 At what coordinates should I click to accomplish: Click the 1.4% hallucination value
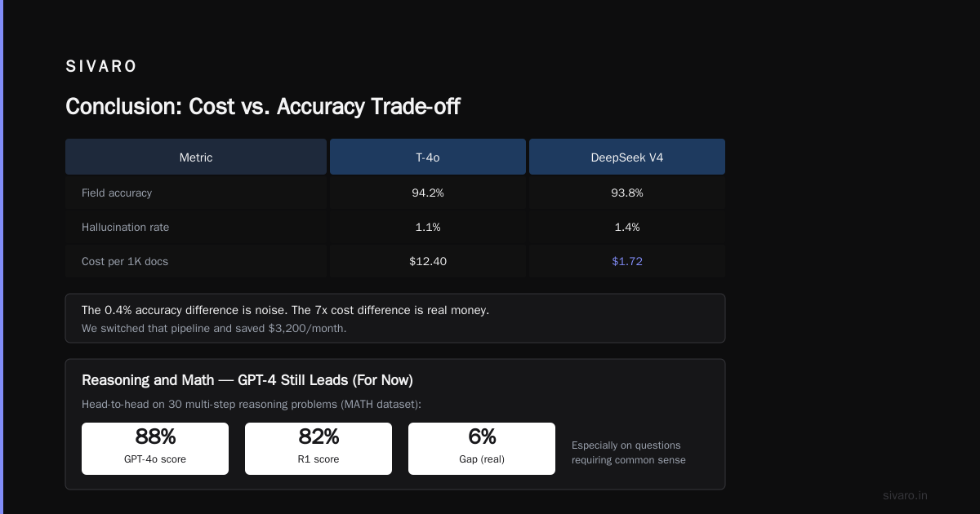pos(627,228)
